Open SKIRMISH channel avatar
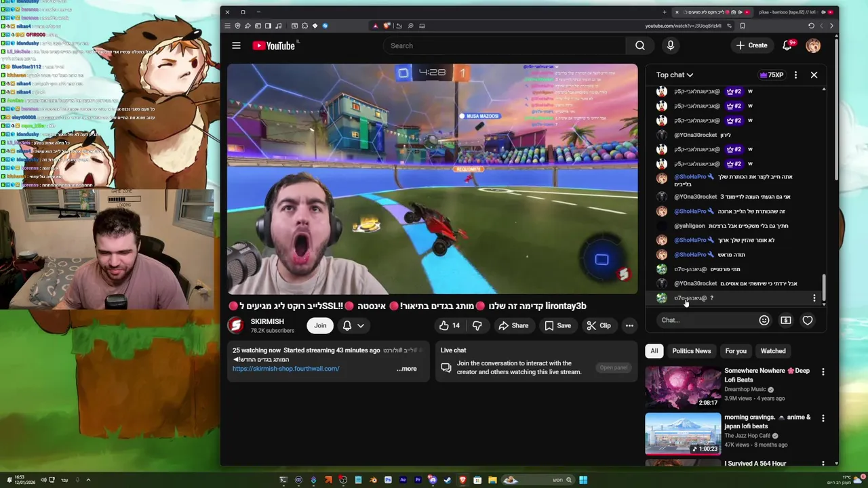The image size is (868, 488). [235, 325]
